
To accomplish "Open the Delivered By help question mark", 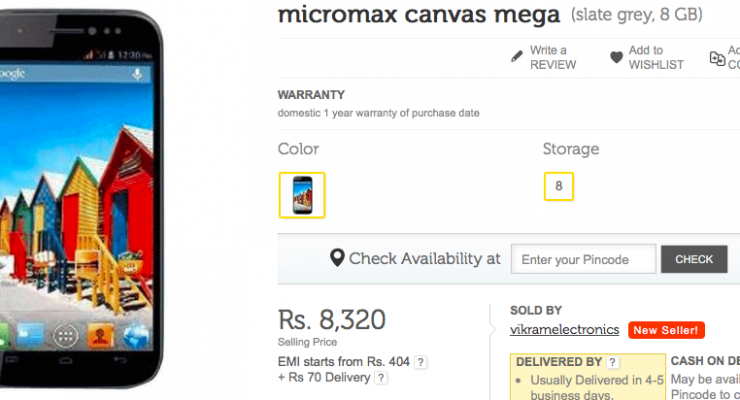I will click(x=612, y=362).
